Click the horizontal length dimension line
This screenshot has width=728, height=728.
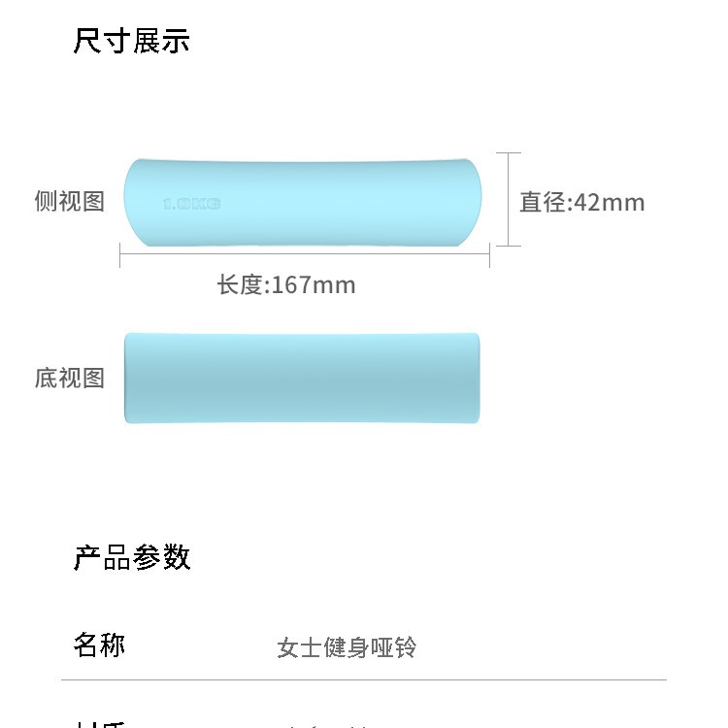304,254
